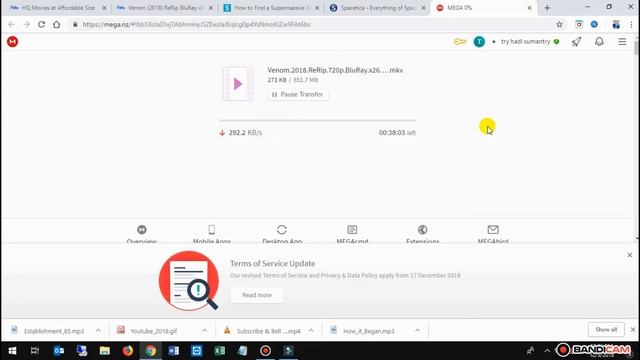This screenshot has width=640, height=360.
Task: Click the MEGA logo icon
Action: 12,42
